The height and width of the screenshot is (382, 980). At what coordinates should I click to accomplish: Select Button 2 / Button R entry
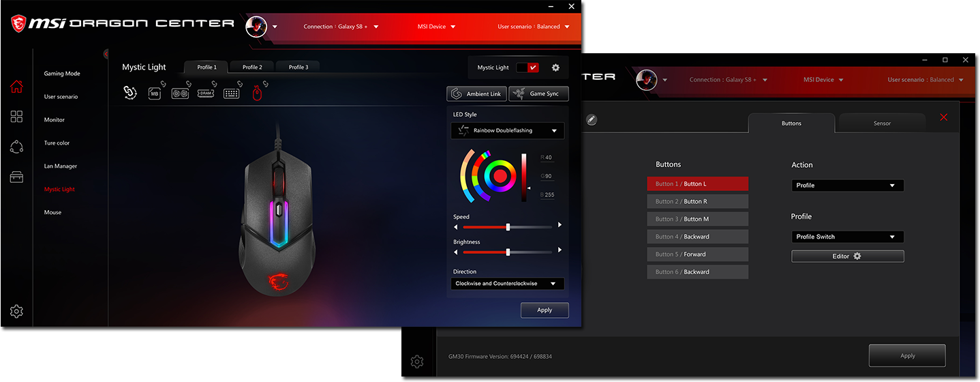(697, 201)
